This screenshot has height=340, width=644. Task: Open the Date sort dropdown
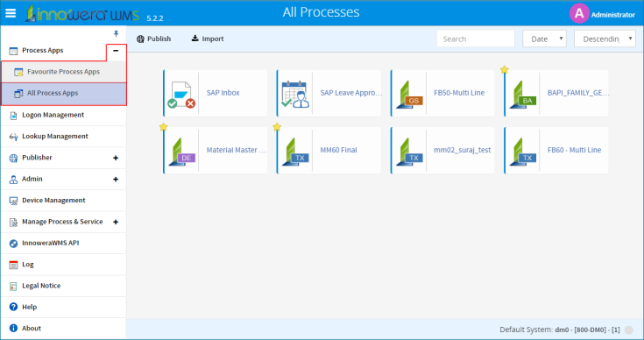click(544, 39)
